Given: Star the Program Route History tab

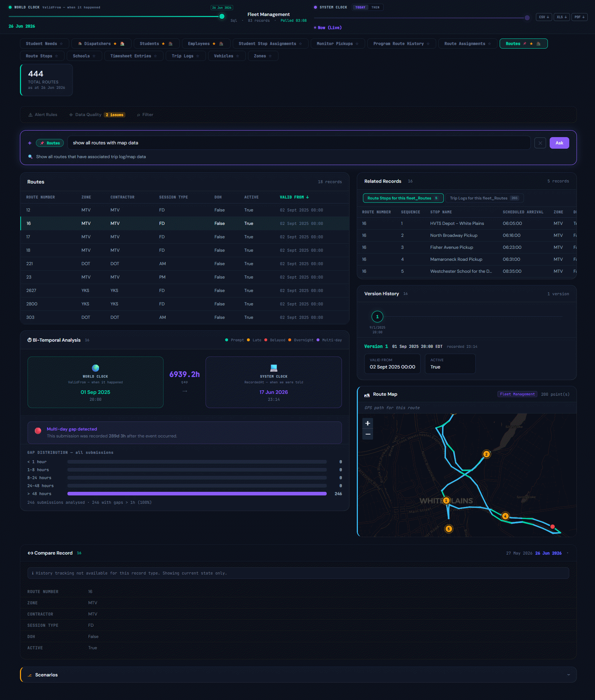Looking at the screenshot, I should coord(428,44).
